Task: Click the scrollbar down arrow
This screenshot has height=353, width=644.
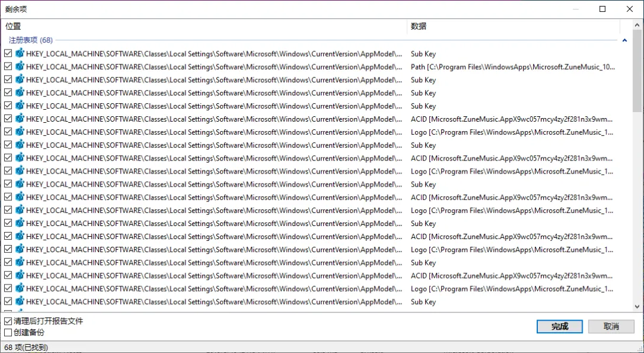Action: (637, 306)
